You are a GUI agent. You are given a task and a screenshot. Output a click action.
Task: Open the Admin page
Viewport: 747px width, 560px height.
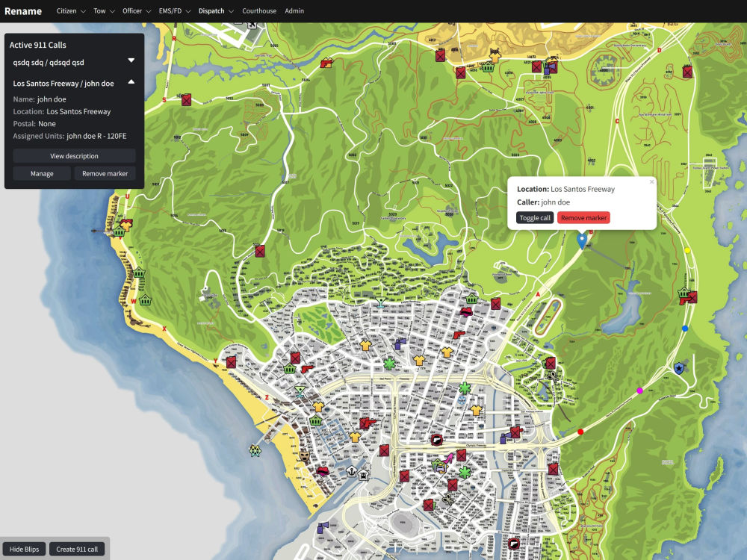[294, 11]
